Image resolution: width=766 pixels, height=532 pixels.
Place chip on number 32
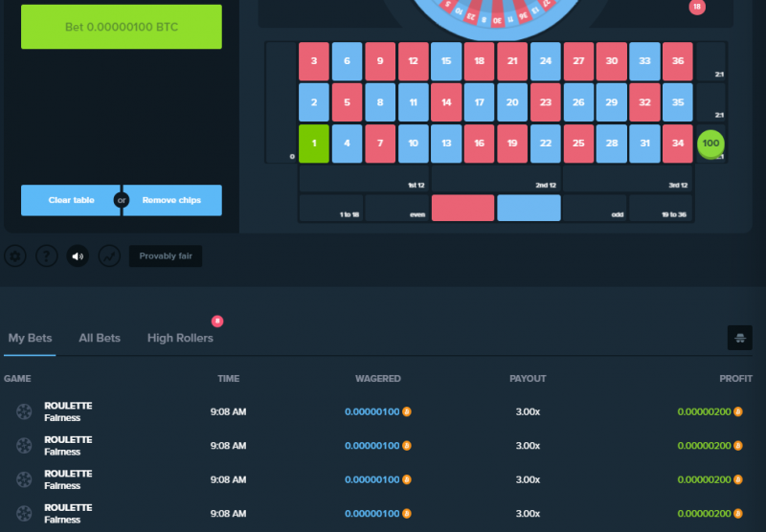(x=644, y=102)
